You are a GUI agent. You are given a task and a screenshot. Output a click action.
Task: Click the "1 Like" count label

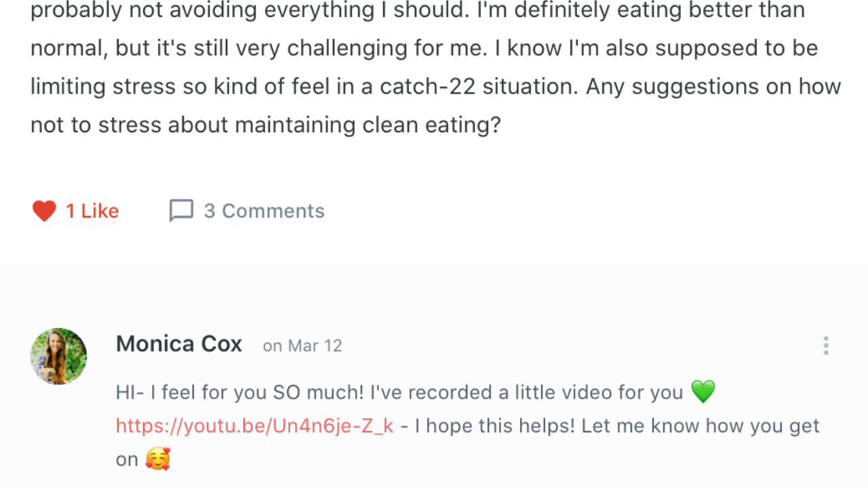coord(92,211)
